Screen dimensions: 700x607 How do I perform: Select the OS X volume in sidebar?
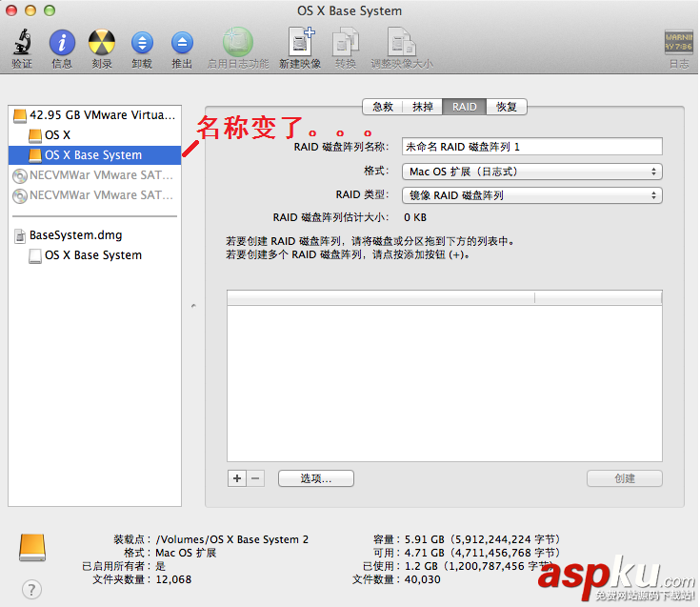pos(94,135)
